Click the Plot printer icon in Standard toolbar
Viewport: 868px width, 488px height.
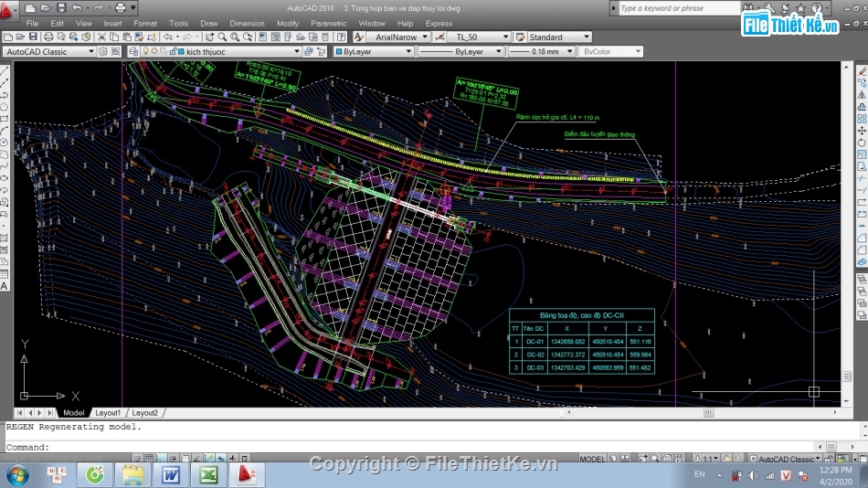click(48, 37)
